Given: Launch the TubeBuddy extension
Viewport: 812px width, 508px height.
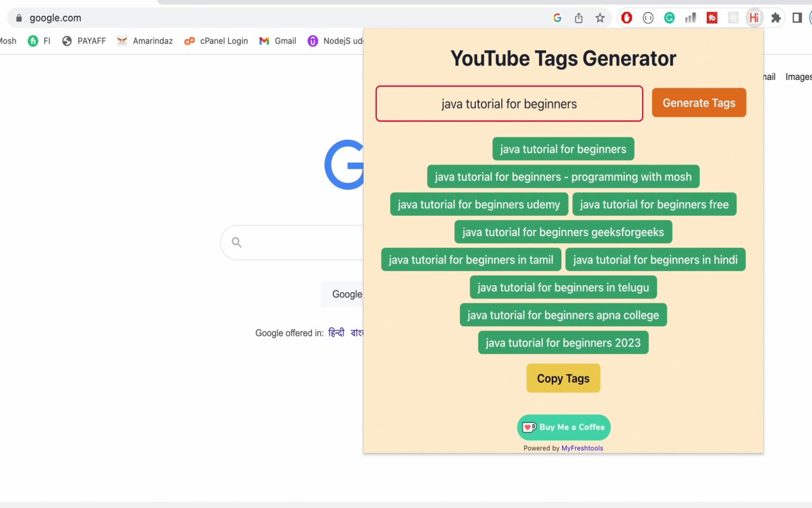Looking at the screenshot, I should [x=712, y=18].
